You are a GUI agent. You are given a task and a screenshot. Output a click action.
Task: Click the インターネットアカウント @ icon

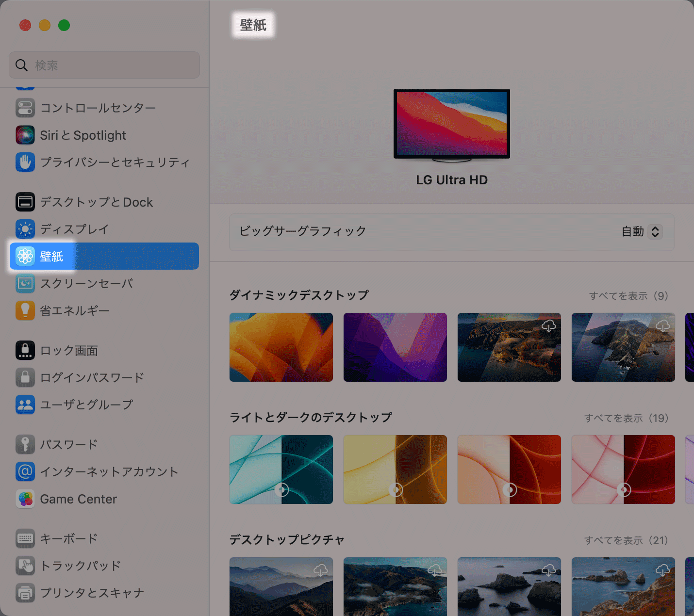(x=25, y=471)
